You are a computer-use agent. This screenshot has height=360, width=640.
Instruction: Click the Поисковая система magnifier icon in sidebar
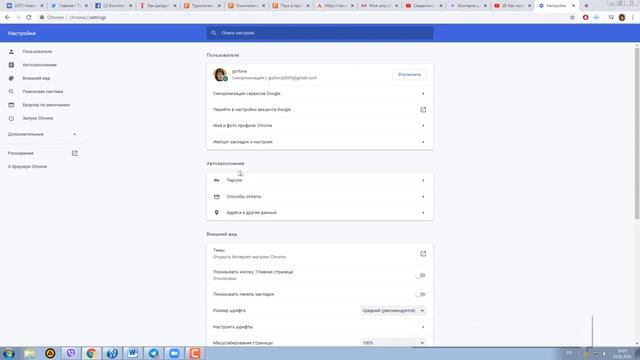point(11,91)
